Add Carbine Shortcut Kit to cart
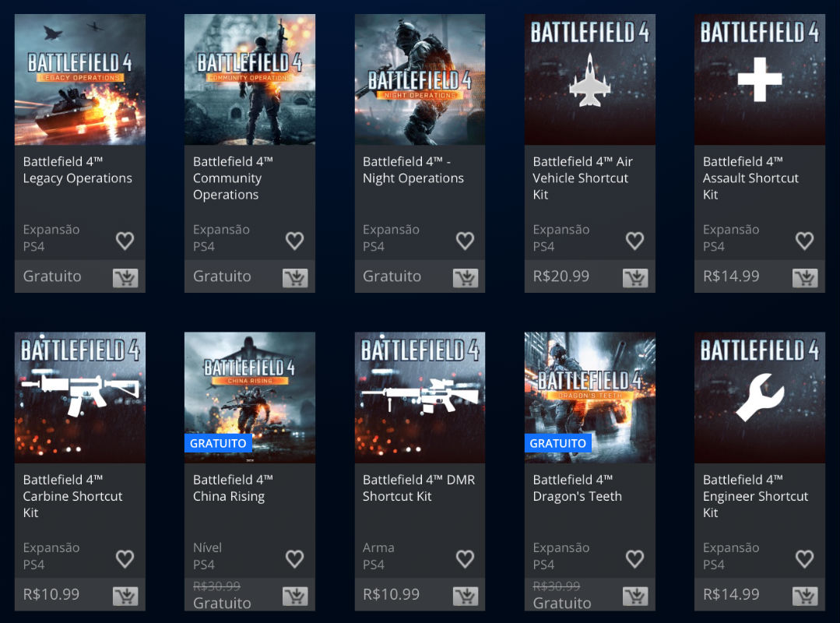The width and height of the screenshot is (840, 623). (x=125, y=596)
